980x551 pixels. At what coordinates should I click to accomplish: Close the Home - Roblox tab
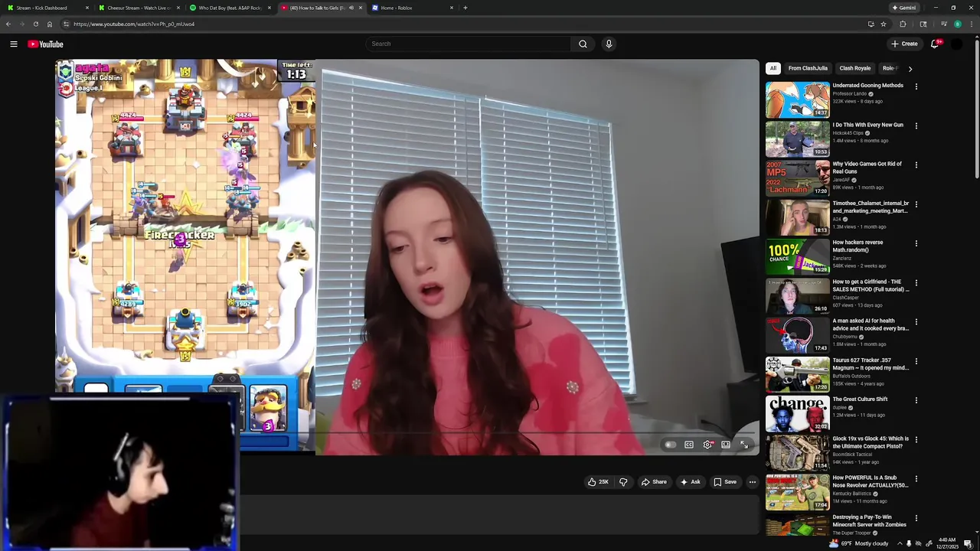pos(452,8)
